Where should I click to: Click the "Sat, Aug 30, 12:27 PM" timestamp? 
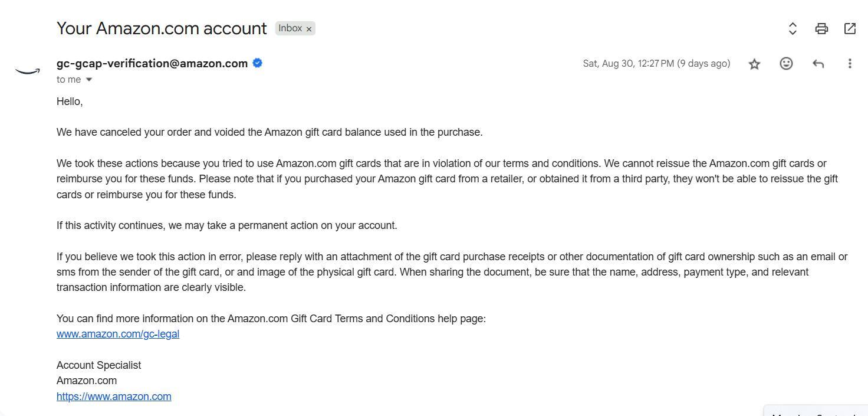point(656,64)
